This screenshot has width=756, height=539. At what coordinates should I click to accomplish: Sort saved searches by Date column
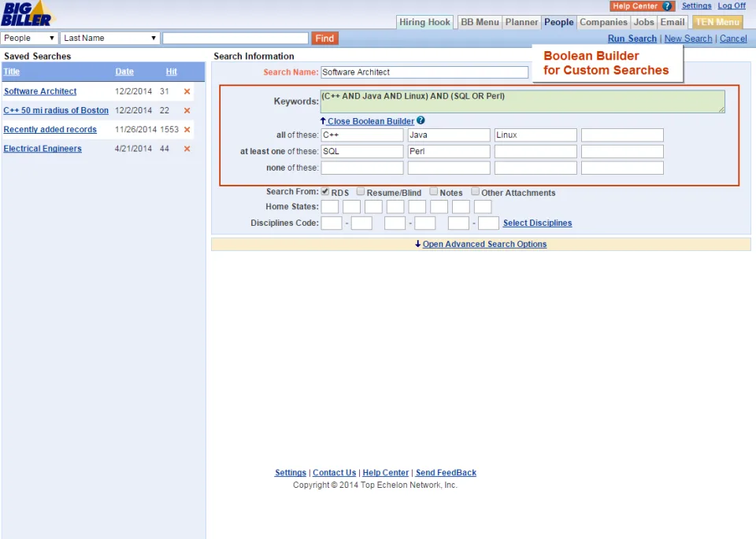click(124, 72)
